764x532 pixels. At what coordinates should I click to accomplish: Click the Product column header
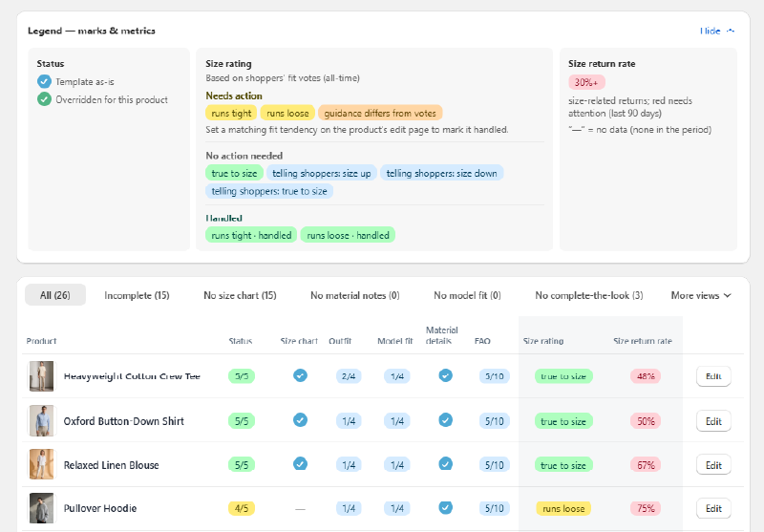coord(41,341)
